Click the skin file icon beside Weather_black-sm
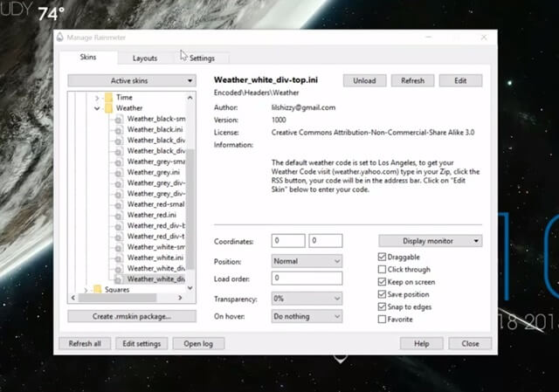This screenshot has height=392, width=559. [x=118, y=119]
